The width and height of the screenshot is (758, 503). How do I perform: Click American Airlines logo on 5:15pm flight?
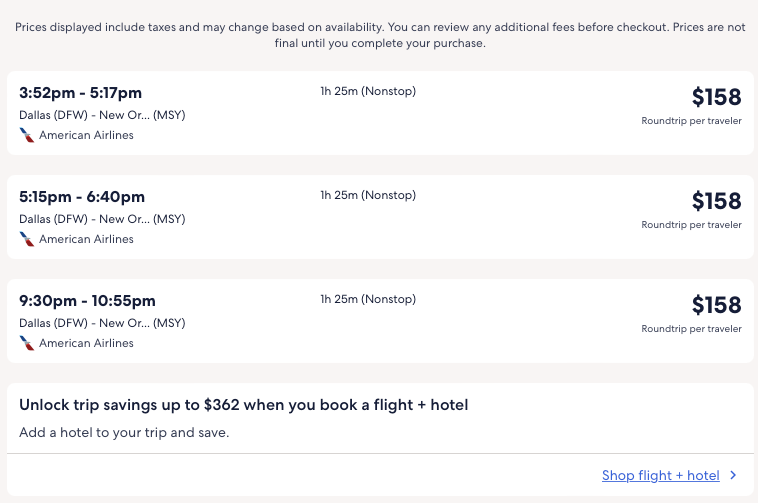click(x=27, y=239)
